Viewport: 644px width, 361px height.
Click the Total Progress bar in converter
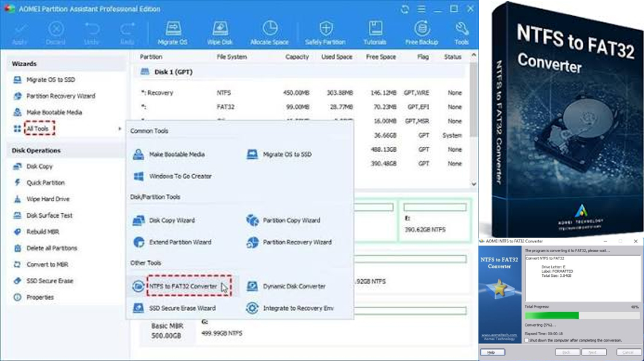point(582,315)
